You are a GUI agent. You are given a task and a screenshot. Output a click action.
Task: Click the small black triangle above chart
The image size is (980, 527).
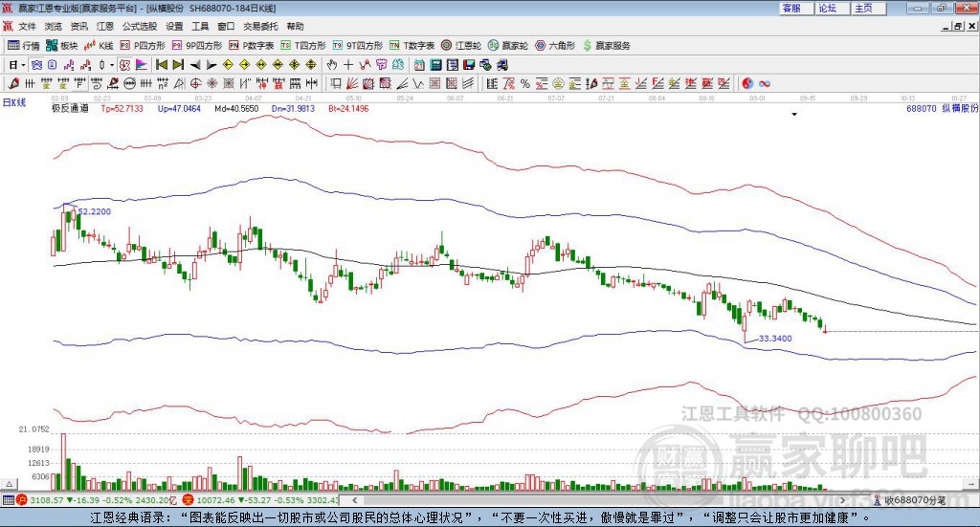point(794,115)
